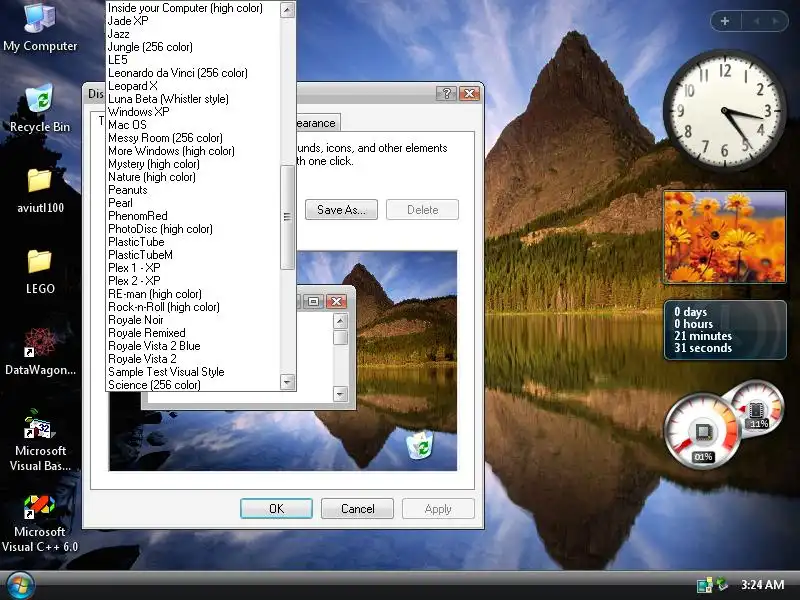This screenshot has width=800, height=600.
Task: Open the LEGO folder icon
Action: pyautogui.click(x=40, y=271)
